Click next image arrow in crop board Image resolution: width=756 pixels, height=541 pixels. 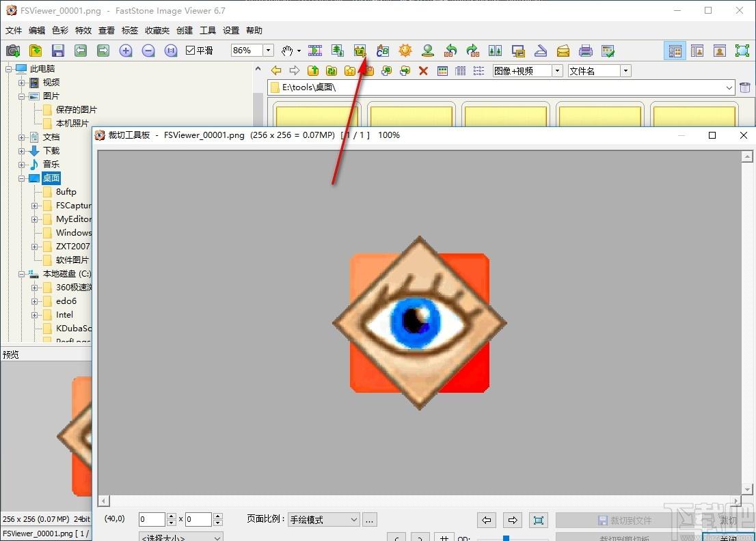[513, 520]
